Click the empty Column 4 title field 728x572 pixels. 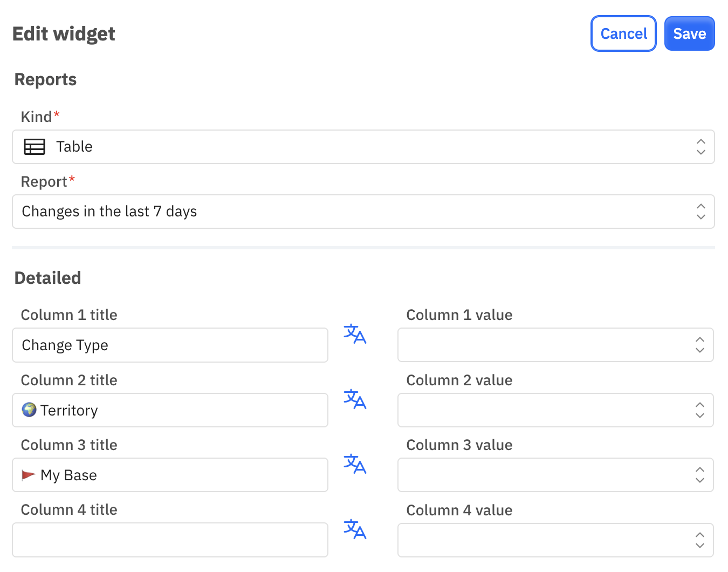(x=170, y=540)
